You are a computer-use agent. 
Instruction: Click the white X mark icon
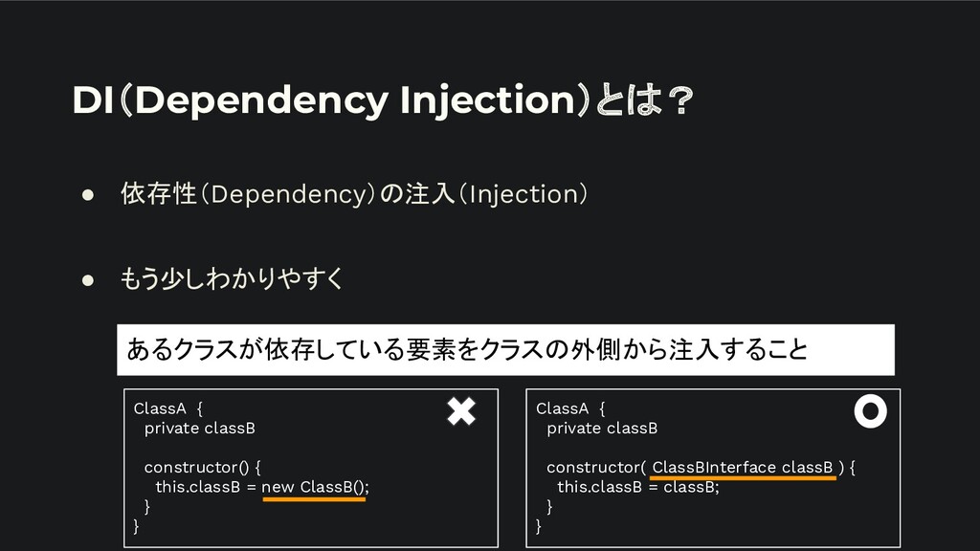tap(461, 411)
